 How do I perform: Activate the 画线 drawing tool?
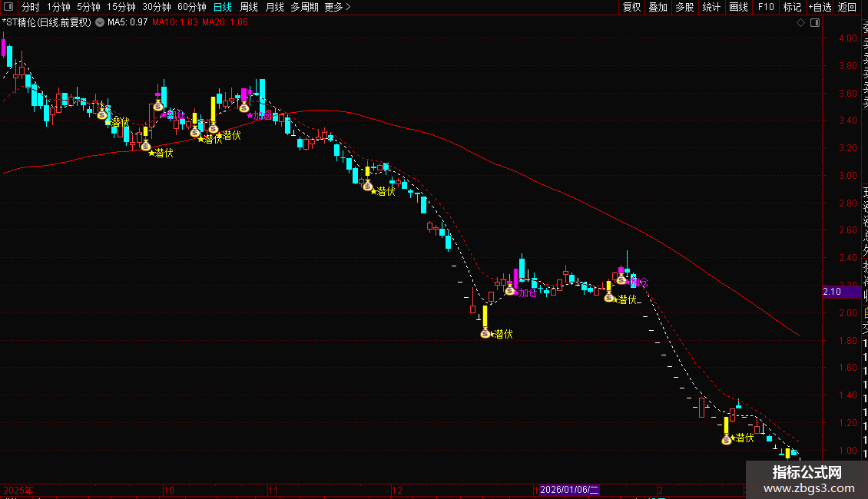click(x=738, y=7)
